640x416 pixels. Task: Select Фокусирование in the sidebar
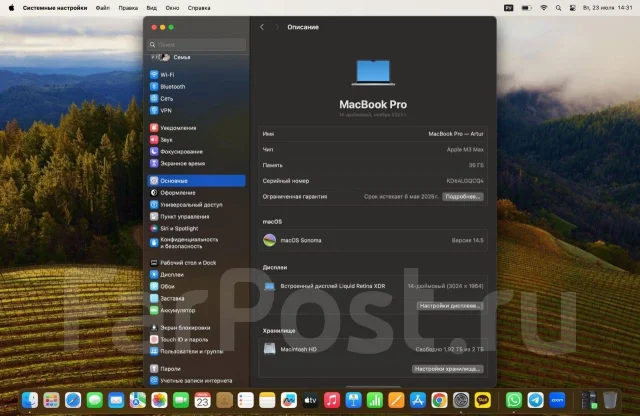coord(196,151)
